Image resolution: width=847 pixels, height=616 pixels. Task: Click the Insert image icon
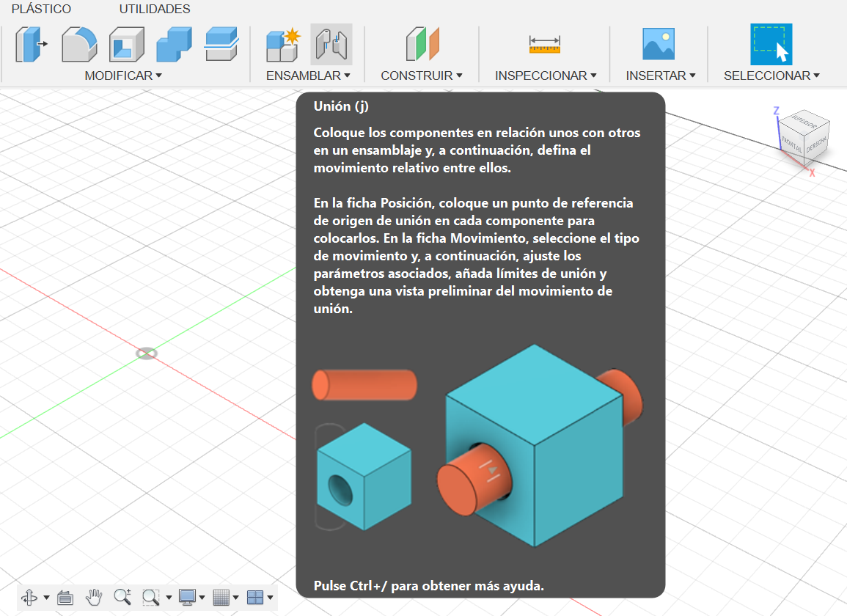[x=659, y=44]
